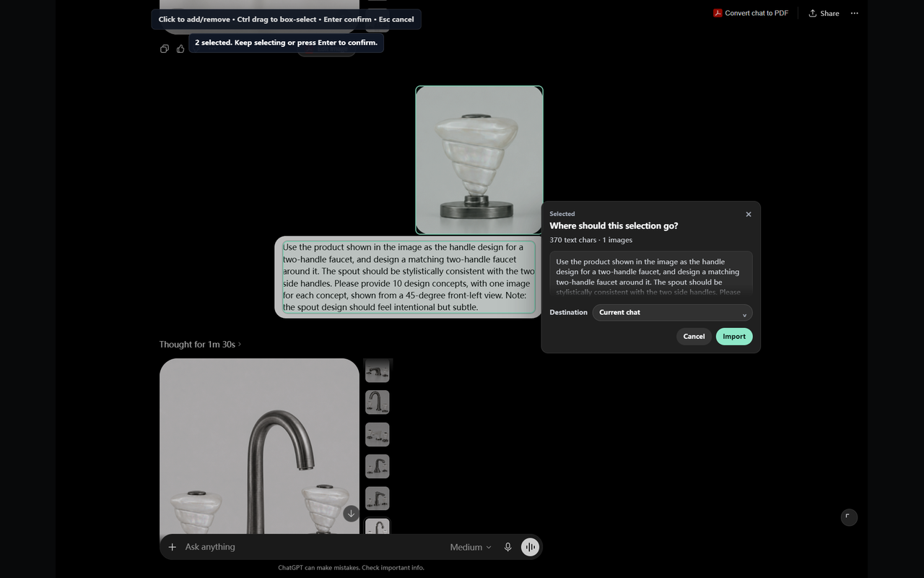Click the '2 selected' confirmation hint
This screenshot has height=578, width=924.
286,43
